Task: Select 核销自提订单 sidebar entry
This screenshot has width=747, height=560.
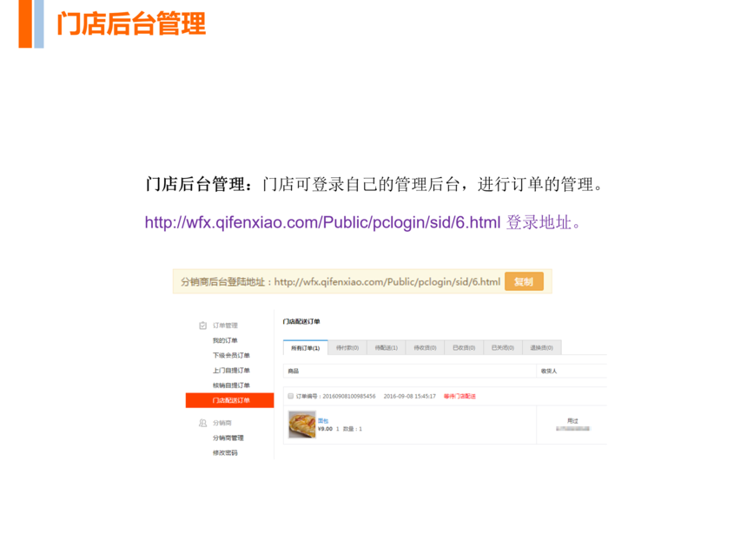Action: [x=231, y=385]
